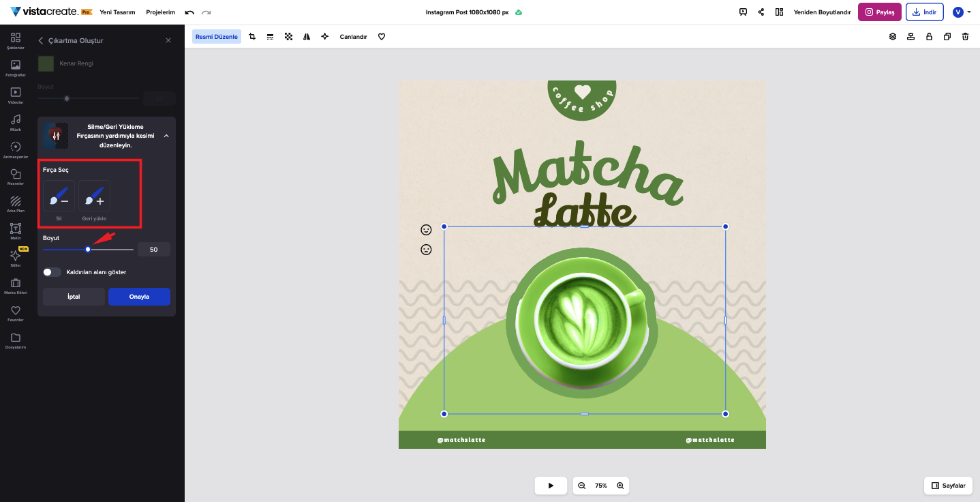This screenshot has height=502, width=980.
Task: Click the align position icon
Action: coord(910,37)
